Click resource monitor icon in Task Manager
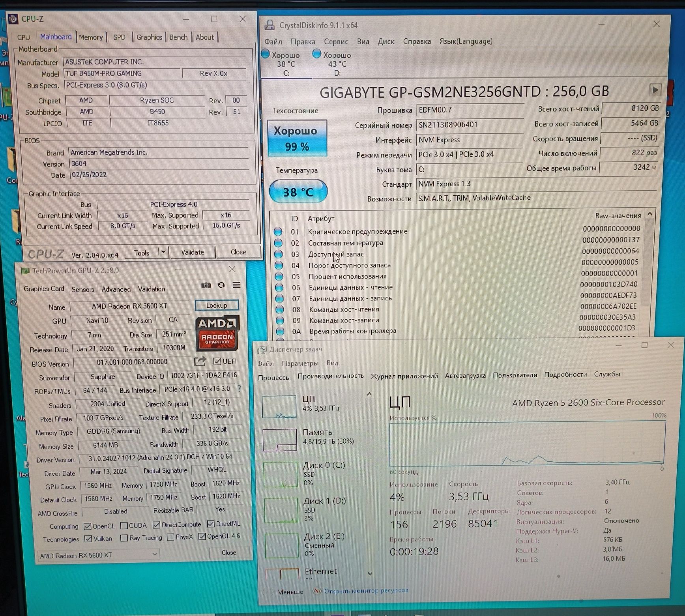This screenshot has width=685, height=616. [317, 591]
